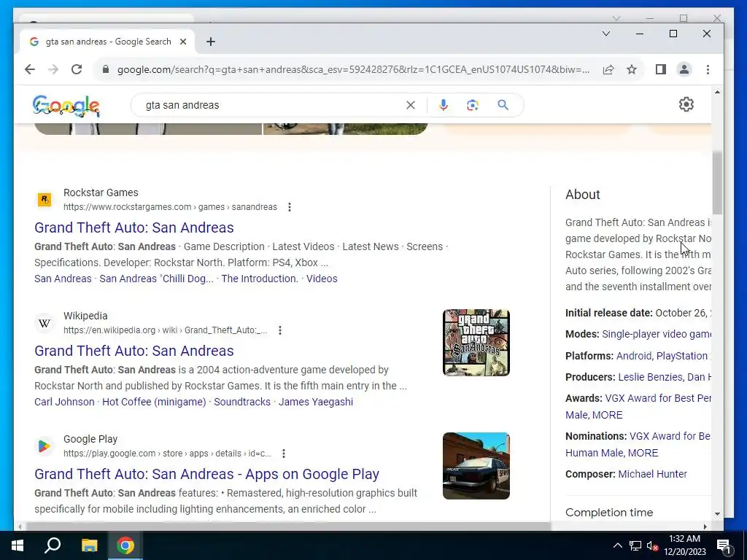Open the Rockstar Grand Theft Auto: San Andreas link
This screenshot has height=560, width=747.
pyautogui.click(x=134, y=227)
